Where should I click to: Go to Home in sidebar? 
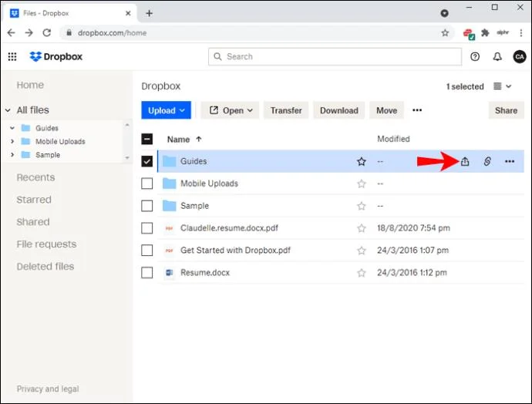point(30,85)
